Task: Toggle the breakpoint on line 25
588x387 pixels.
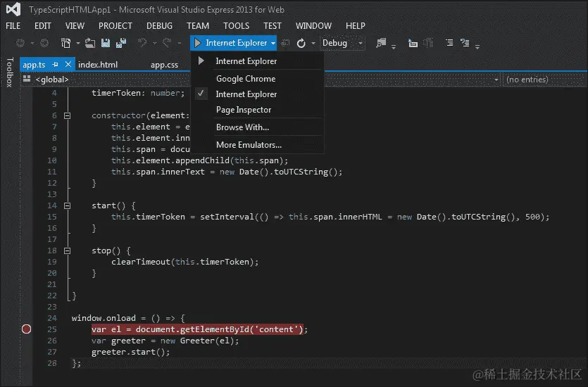Action: point(26,329)
